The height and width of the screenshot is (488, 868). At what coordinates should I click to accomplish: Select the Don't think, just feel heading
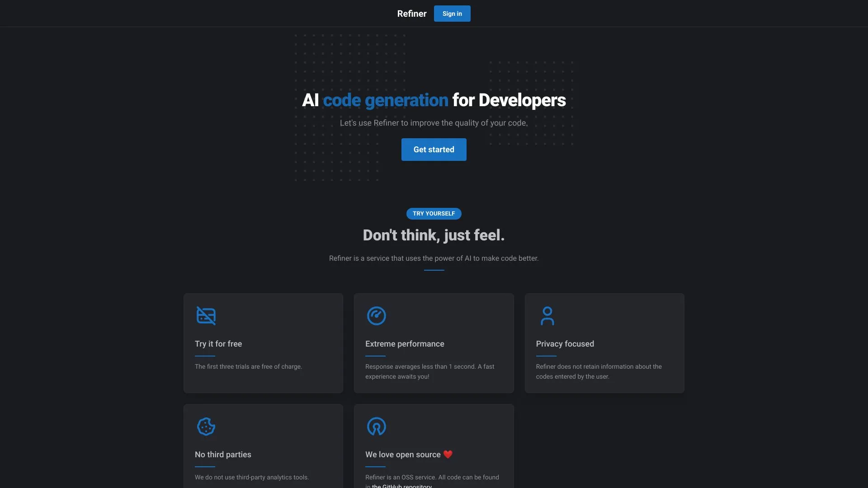(x=434, y=235)
